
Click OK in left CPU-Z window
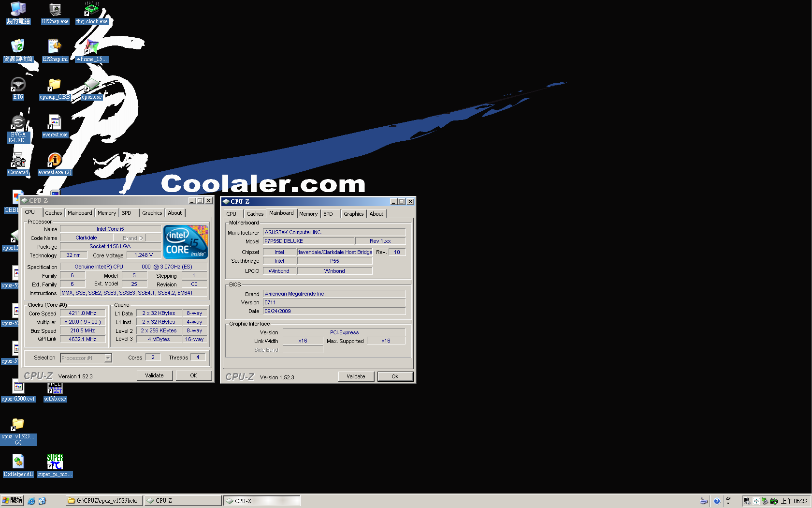click(x=193, y=375)
